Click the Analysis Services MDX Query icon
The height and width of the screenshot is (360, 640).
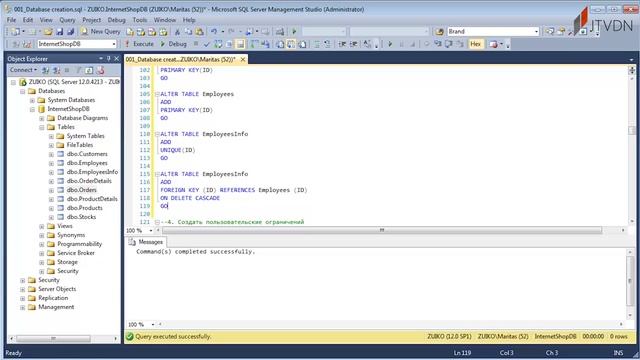tap(141, 31)
